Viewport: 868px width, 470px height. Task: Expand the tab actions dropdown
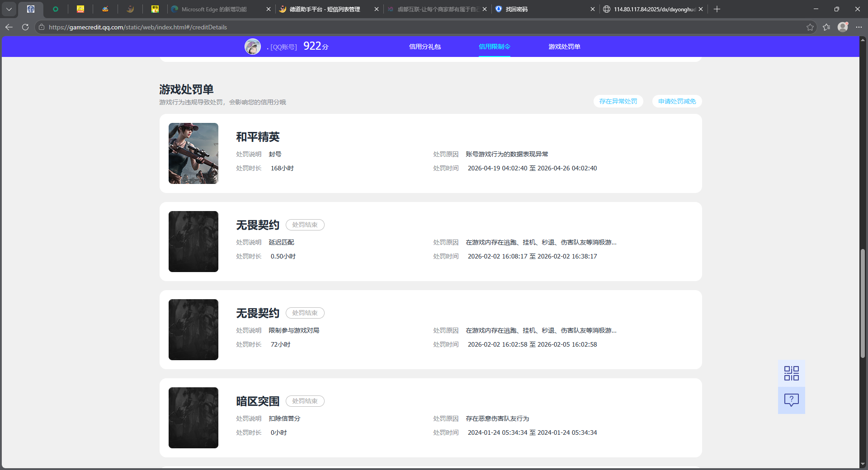9,9
